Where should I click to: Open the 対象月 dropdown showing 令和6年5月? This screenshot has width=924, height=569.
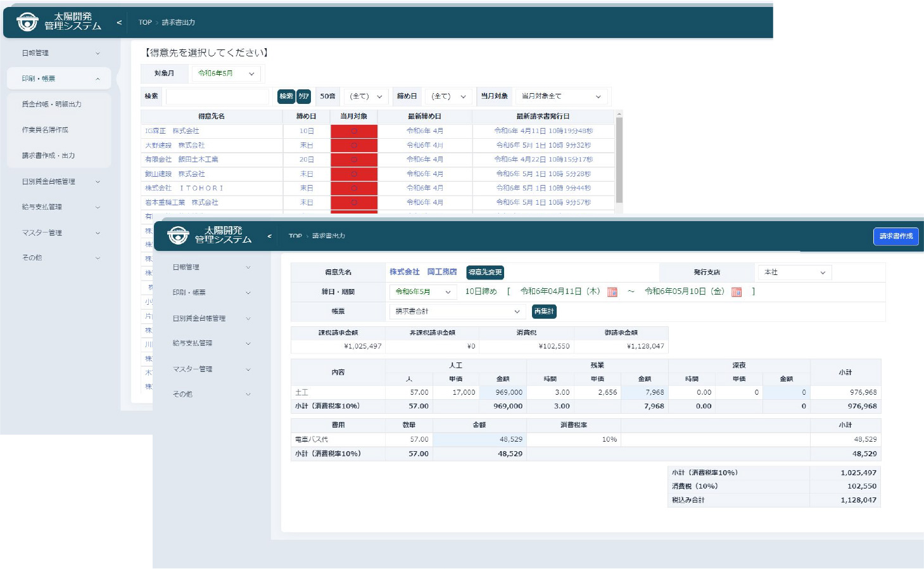[x=226, y=74]
